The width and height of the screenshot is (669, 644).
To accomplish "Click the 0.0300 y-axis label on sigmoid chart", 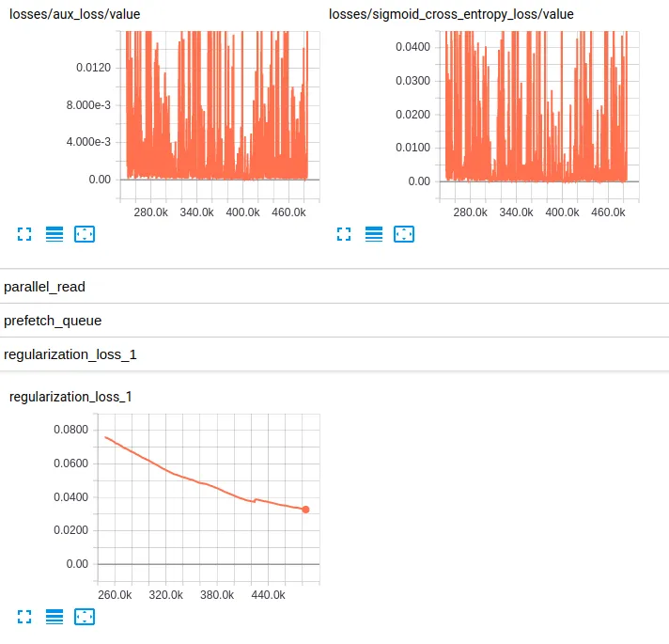I will tap(412, 81).
